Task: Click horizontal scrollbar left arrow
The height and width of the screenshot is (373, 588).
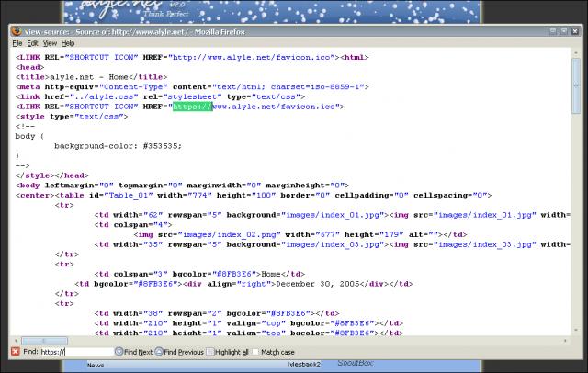Action: coord(16,341)
